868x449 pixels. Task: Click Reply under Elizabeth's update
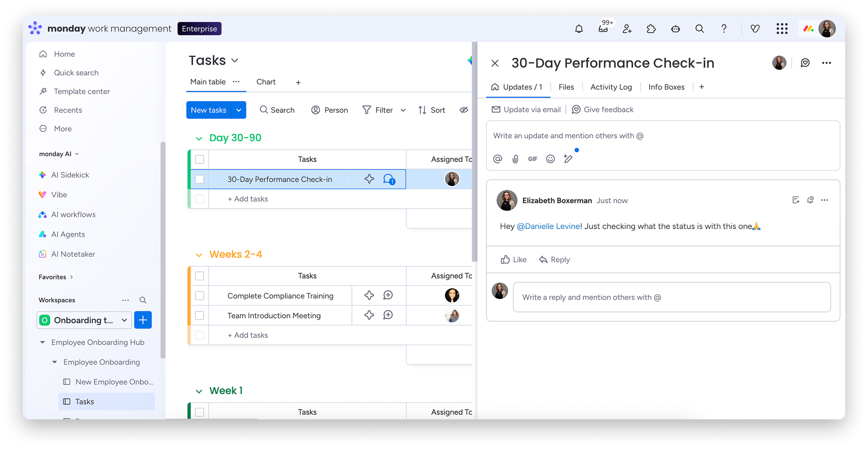tap(554, 259)
